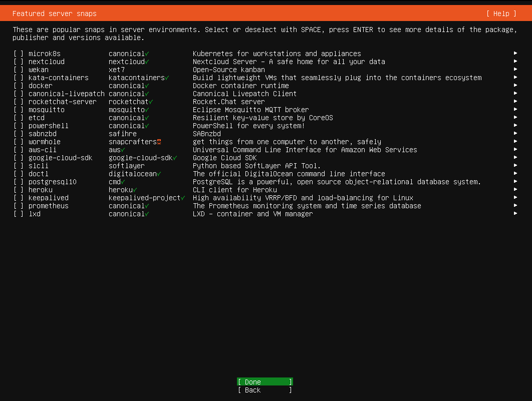Expand arrow on PowerShell for every system row
The height and width of the screenshot is (401, 532).
[515, 126]
